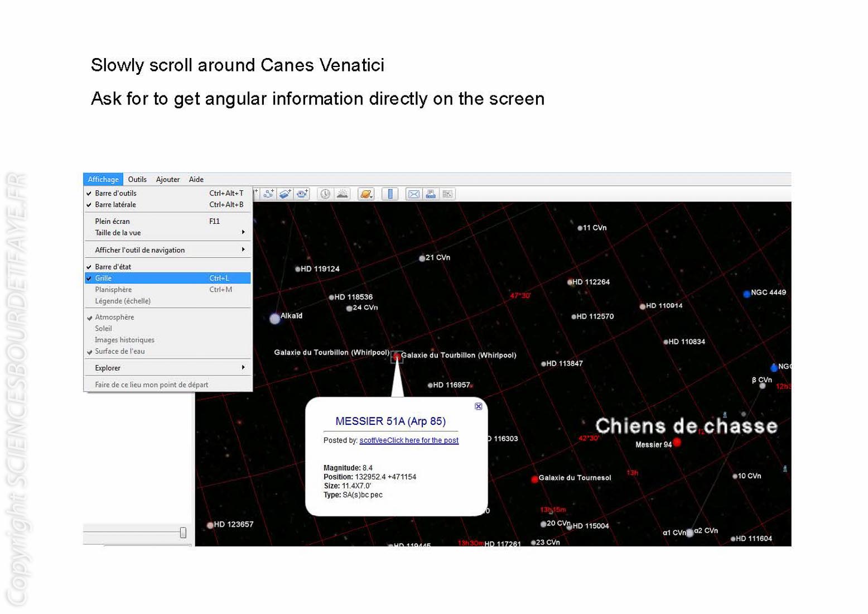
Task: Expand the Explorer submenu
Action: coord(167,368)
